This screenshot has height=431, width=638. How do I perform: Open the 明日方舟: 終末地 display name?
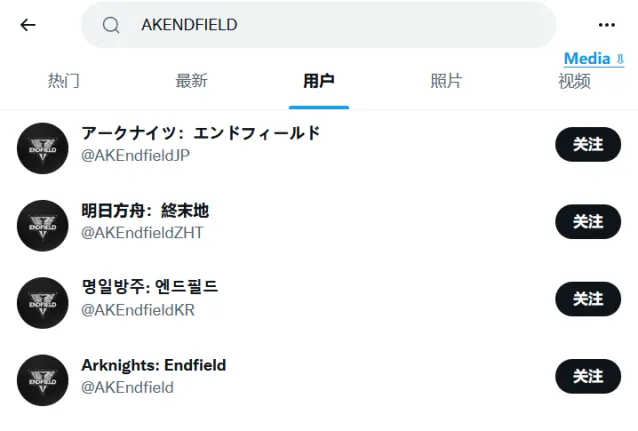click(145, 211)
